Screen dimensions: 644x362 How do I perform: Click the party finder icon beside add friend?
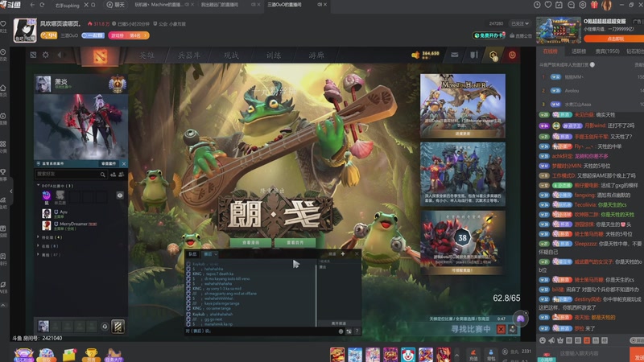122,175
